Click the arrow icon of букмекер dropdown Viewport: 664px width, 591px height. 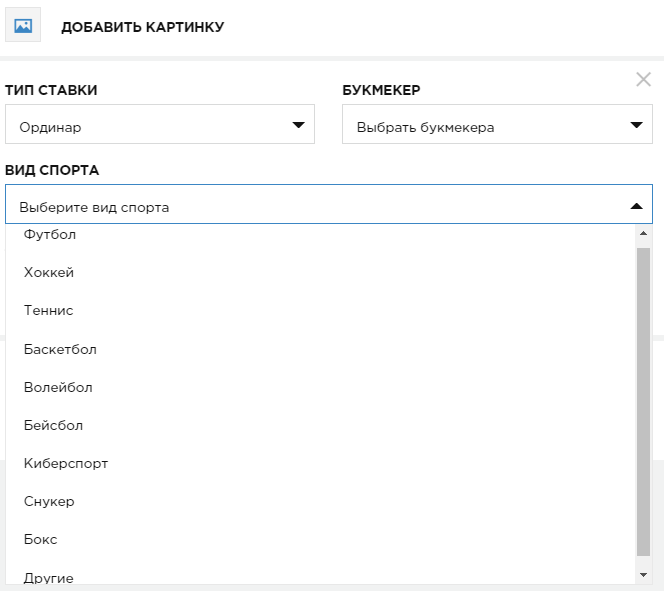point(636,125)
